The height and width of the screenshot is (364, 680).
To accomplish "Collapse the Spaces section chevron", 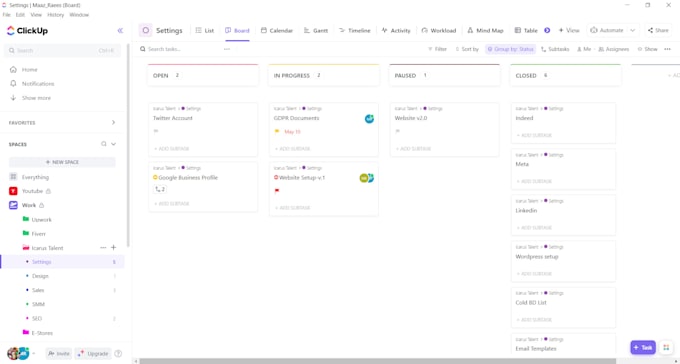I will click(114, 144).
